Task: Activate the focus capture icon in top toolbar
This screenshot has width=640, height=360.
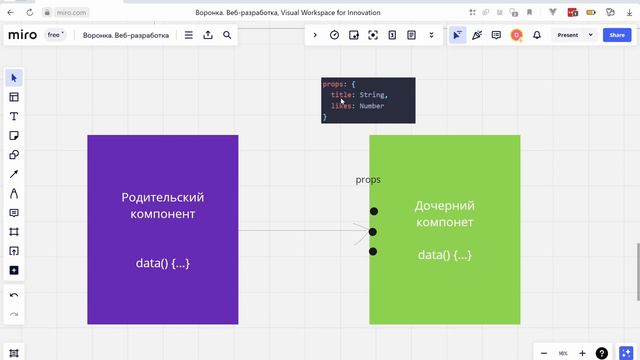Action: [x=373, y=35]
